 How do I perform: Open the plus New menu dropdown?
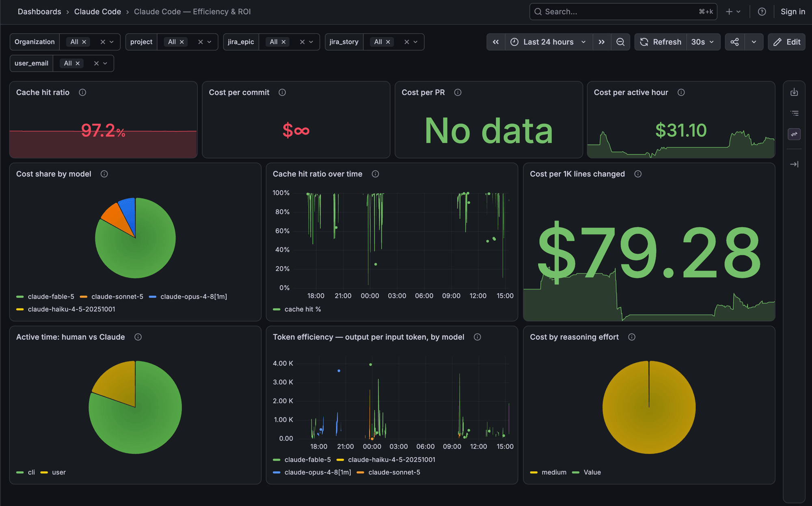733,12
